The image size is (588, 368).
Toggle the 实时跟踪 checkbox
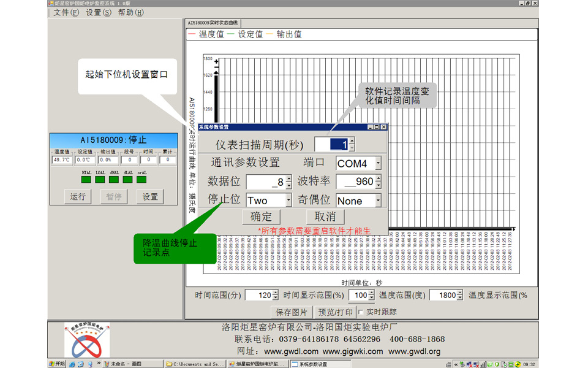click(x=361, y=312)
